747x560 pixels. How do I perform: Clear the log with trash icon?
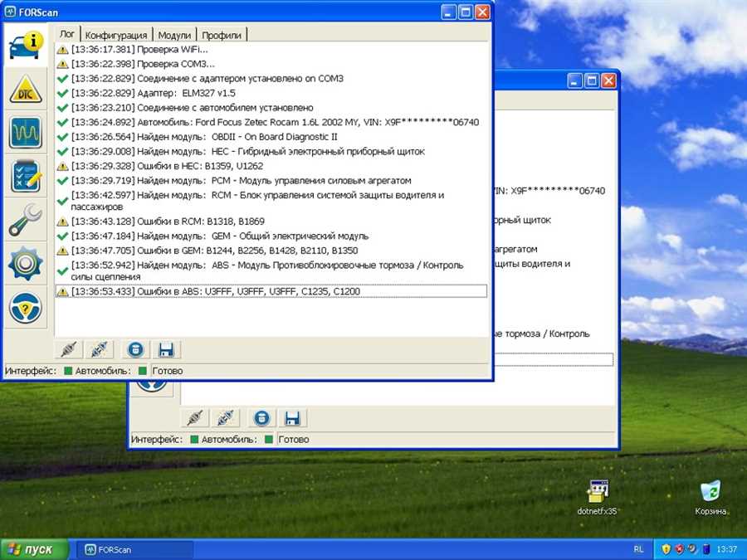tap(135, 350)
